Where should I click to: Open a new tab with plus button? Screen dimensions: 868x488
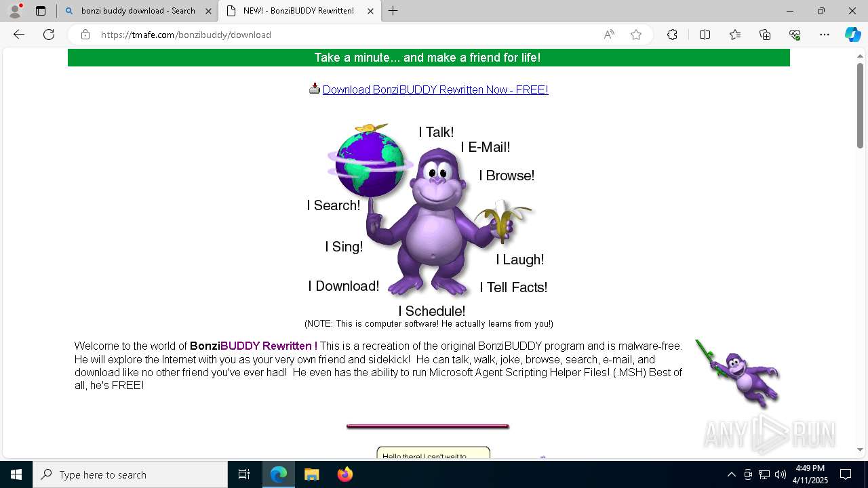click(393, 11)
